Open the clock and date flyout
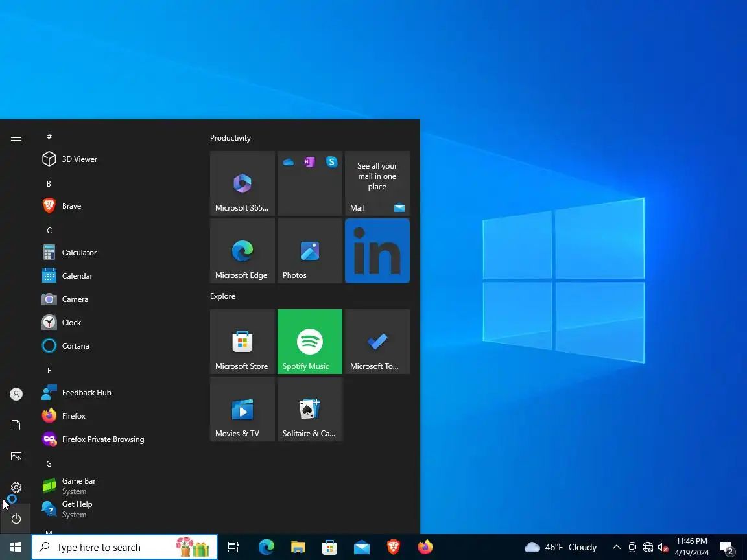The height and width of the screenshot is (560, 747). (x=692, y=547)
